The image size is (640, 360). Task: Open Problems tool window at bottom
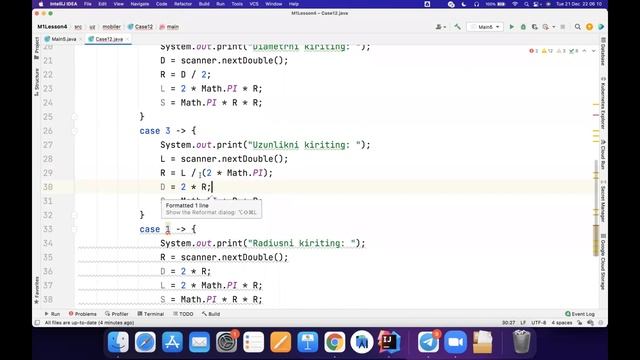click(82, 314)
